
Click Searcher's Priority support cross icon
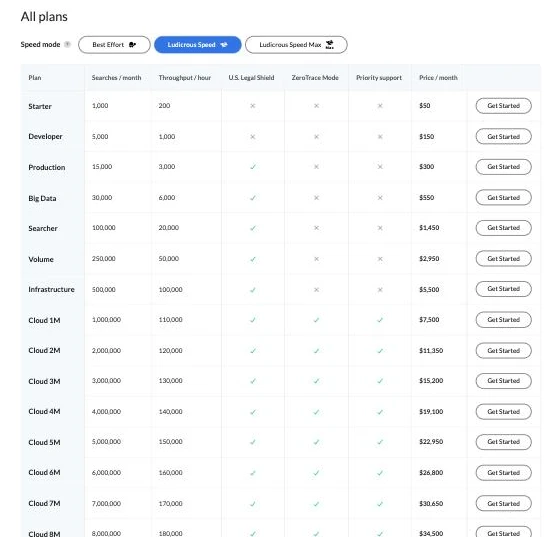pyautogui.click(x=380, y=228)
